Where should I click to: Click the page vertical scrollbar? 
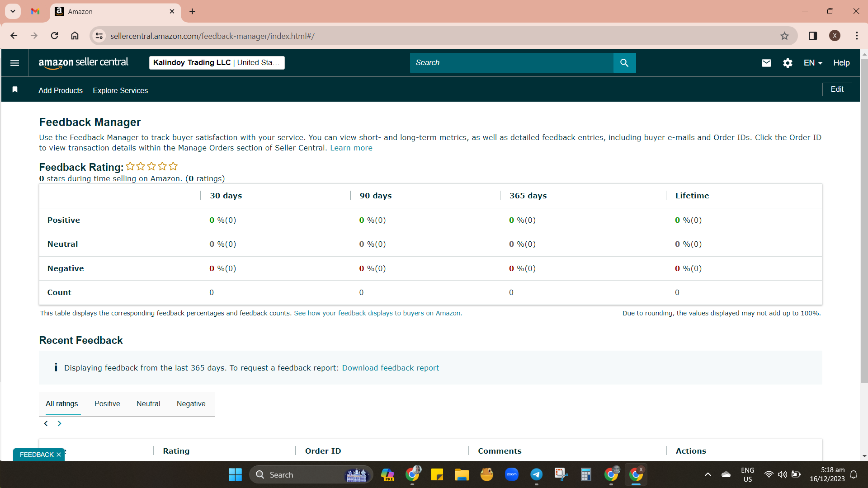(x=864, y=221)
